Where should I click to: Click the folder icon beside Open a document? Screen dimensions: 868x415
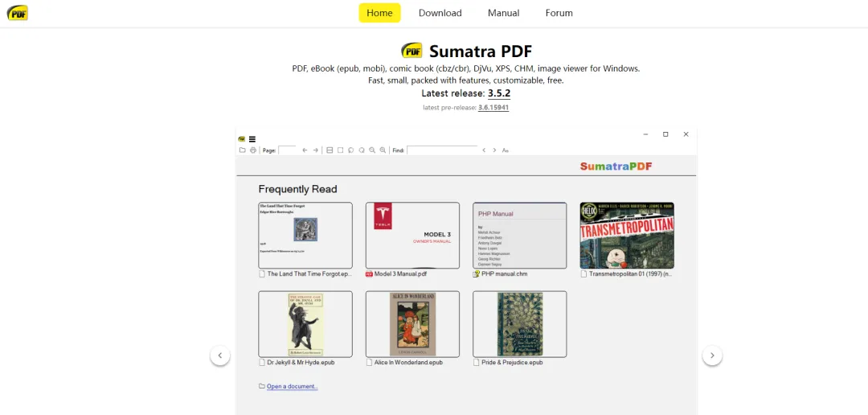tap(262, 386)
